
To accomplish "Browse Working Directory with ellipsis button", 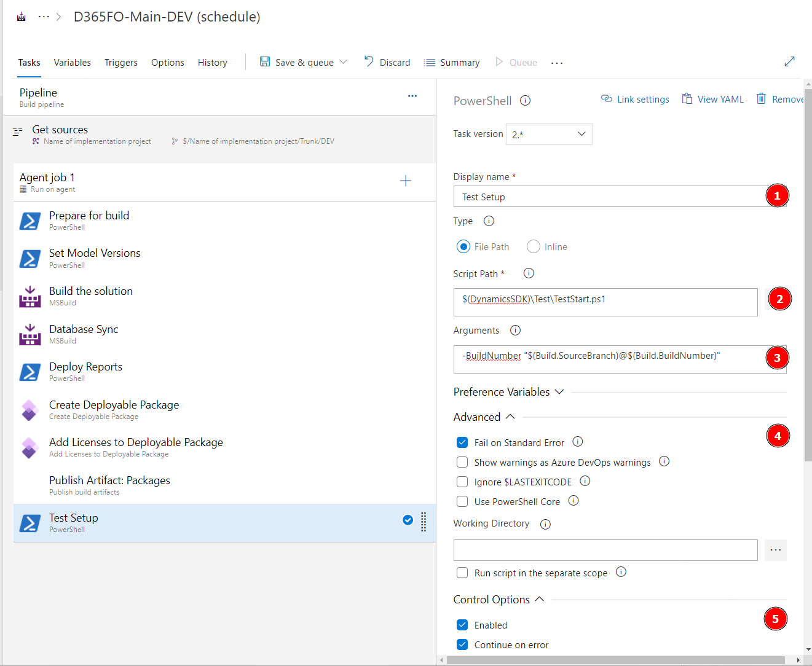I will tap(775, 550).
